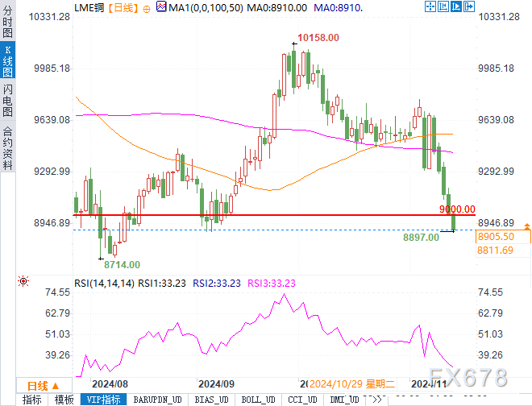Click the crosshair cursor icon

(430, 6)
